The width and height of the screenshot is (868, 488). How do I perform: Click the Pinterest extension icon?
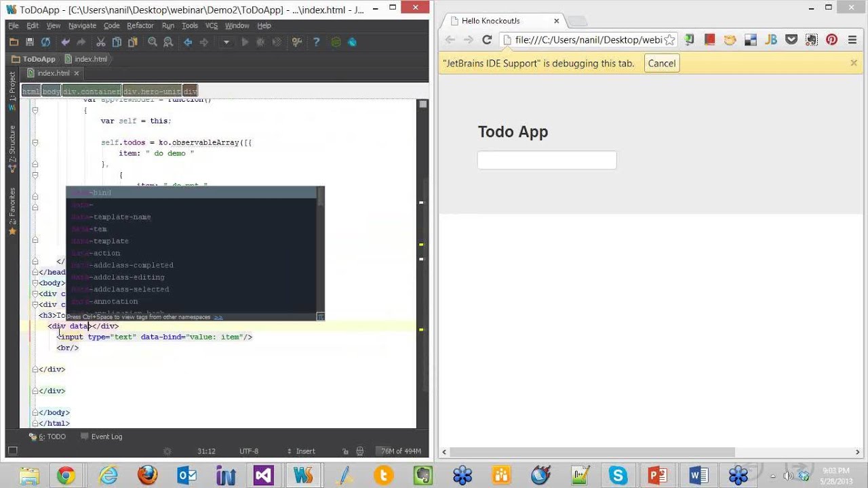[831, 40]
